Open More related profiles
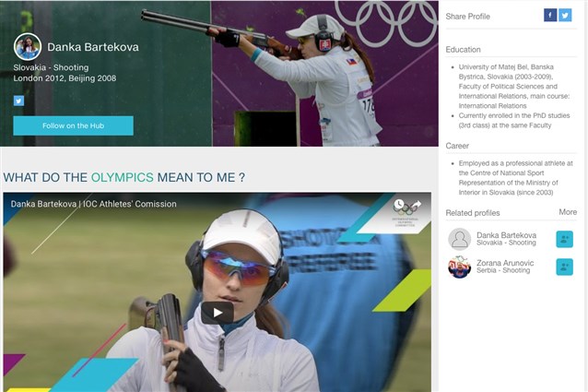Screen dimensions: 588x392 coord(568,212)
